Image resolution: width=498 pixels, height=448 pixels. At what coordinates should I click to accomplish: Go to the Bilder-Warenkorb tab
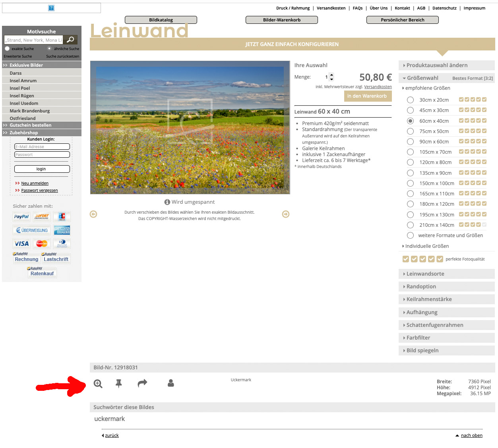pyautogui.click(x=282, y=20)
